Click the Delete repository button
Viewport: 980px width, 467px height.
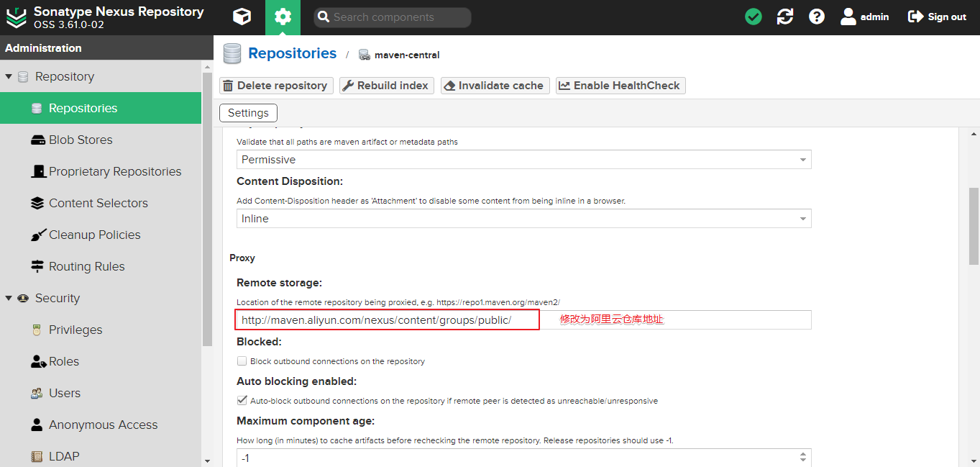pyautogui.click(x=276, y=86)
